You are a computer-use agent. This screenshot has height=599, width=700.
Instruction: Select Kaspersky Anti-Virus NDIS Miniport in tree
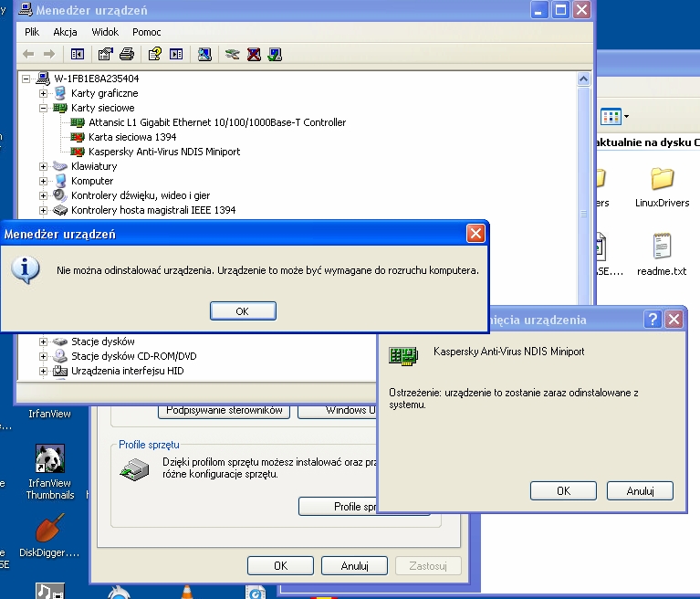[164, 152]
